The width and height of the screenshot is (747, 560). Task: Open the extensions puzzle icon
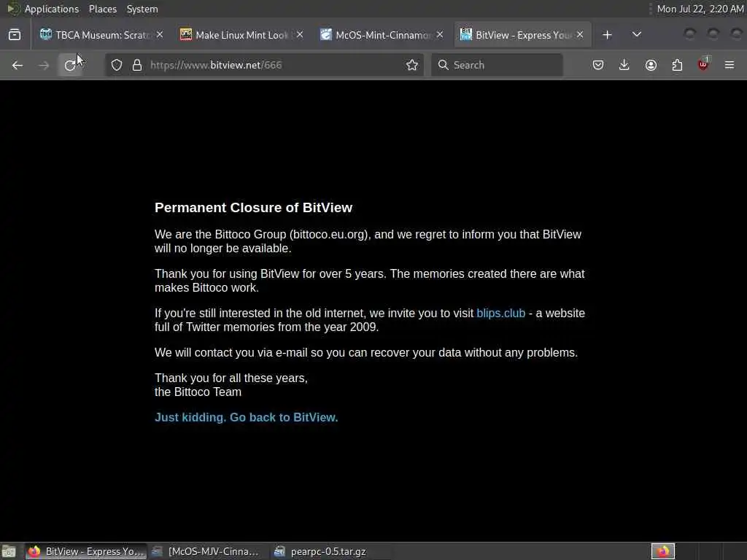click(677, 65)
